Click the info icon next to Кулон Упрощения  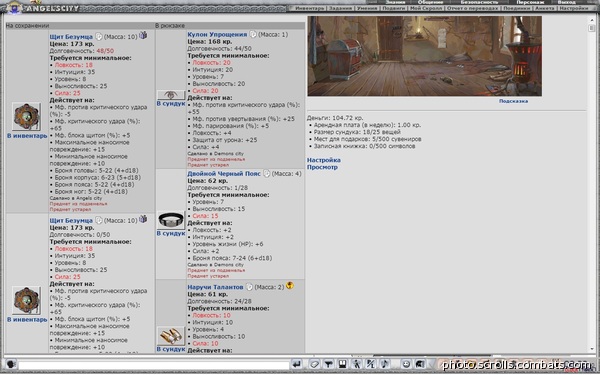(253, 34)
